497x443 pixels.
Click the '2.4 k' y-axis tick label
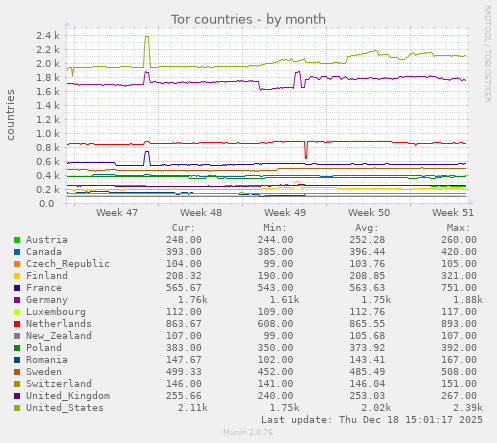[x=48, y=36]
